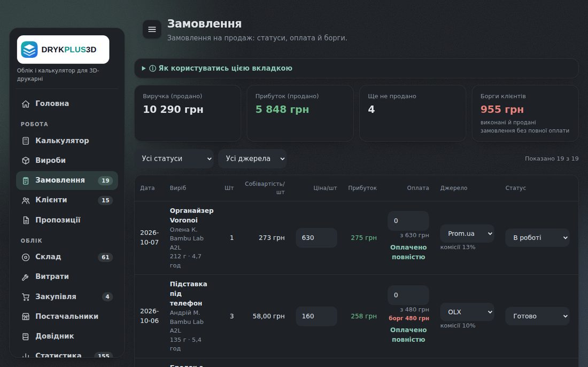Click client name 'Андрій М.'

click(185, 313)
